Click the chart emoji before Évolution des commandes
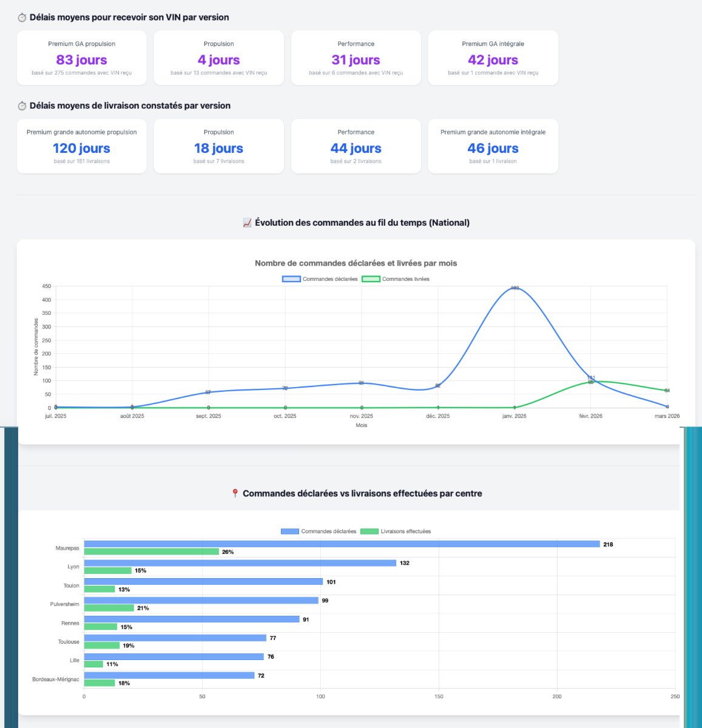Viewport: 702px width, 728px height. coord(247,223)
